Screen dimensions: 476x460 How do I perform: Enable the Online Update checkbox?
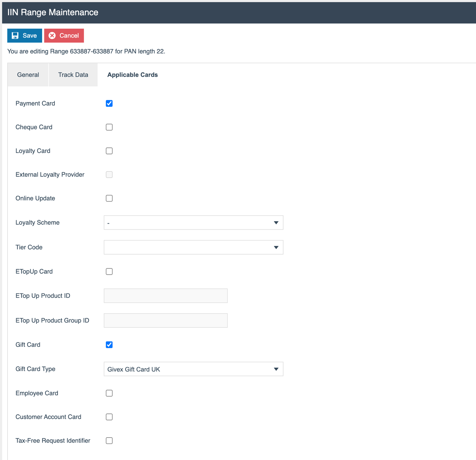coord(109,198)
